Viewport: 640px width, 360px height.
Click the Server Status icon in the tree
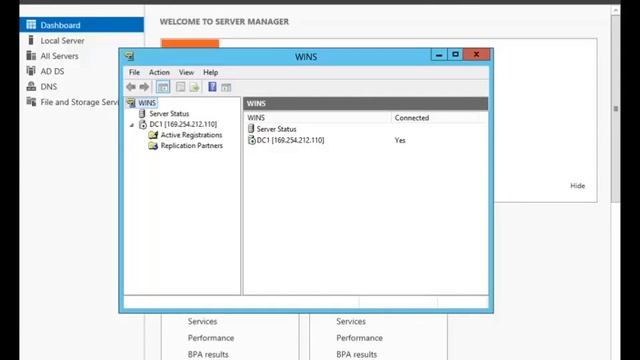[x=142, y=113]
